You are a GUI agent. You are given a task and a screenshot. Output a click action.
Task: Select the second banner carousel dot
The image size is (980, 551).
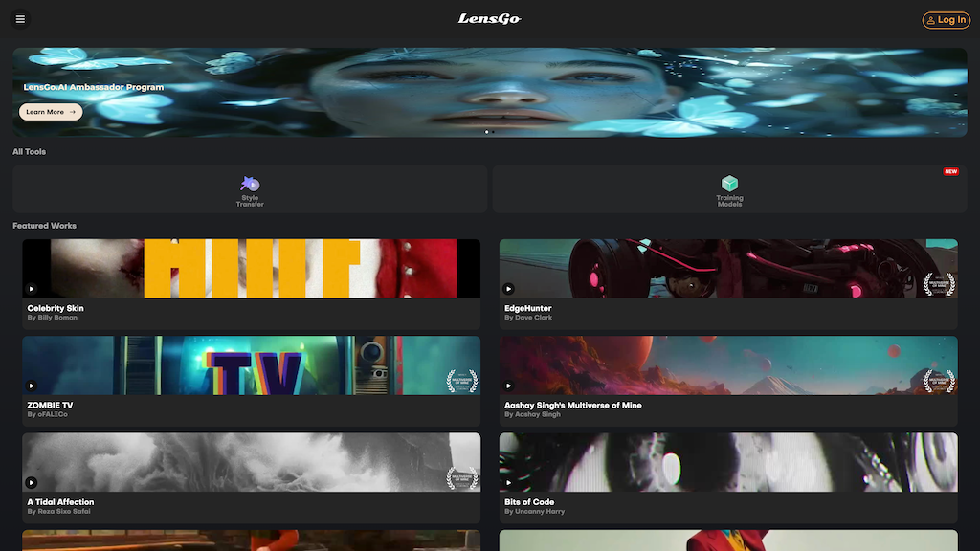pos(493,132)
